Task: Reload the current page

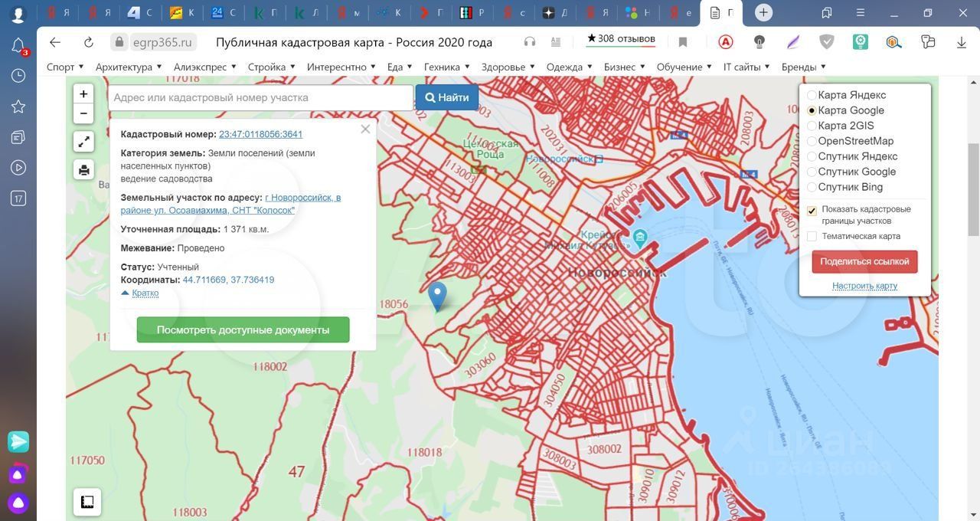Action: [89, 42]
